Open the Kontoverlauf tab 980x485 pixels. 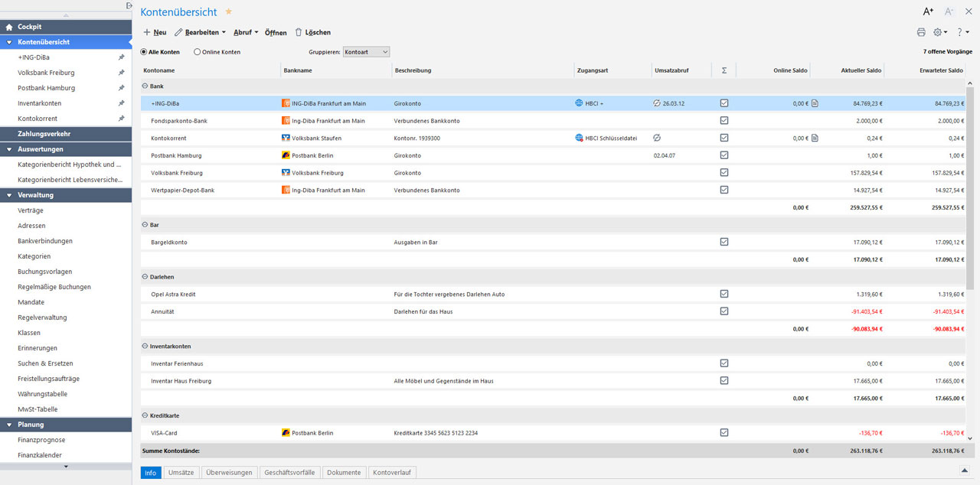(x=390, y=473)
